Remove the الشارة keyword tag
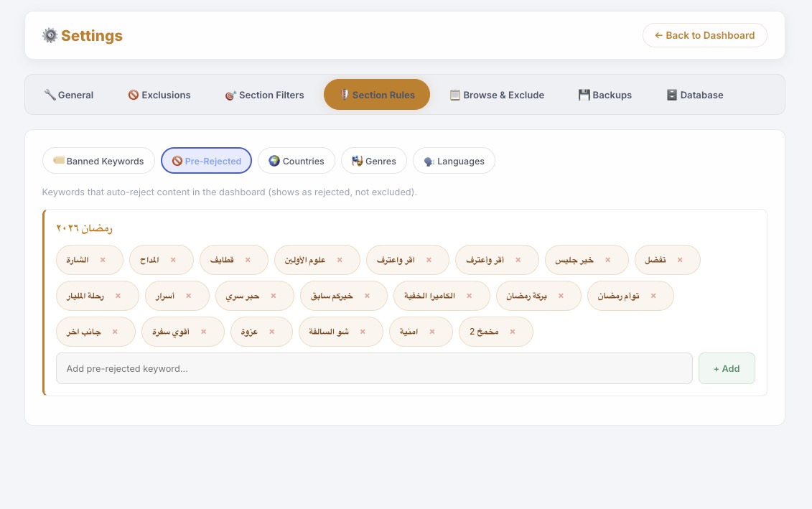This screenshot has height=509, width=812. coord(103,260)
